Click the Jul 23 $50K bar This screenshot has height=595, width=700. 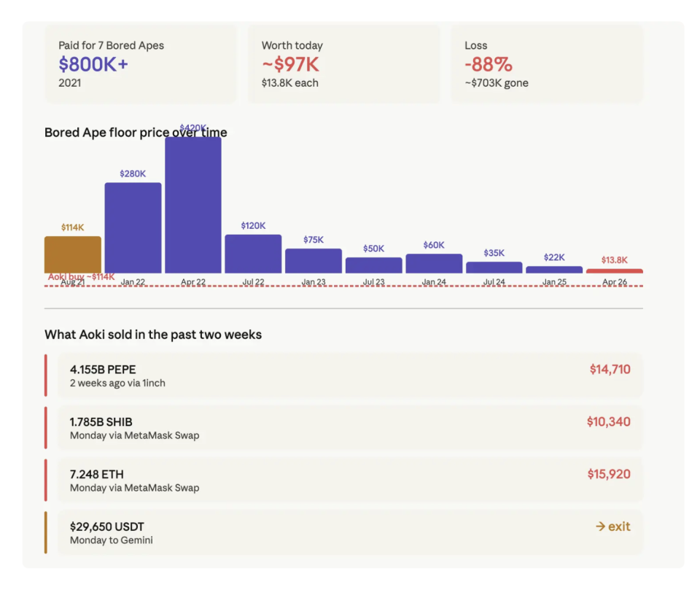point(373,265)
